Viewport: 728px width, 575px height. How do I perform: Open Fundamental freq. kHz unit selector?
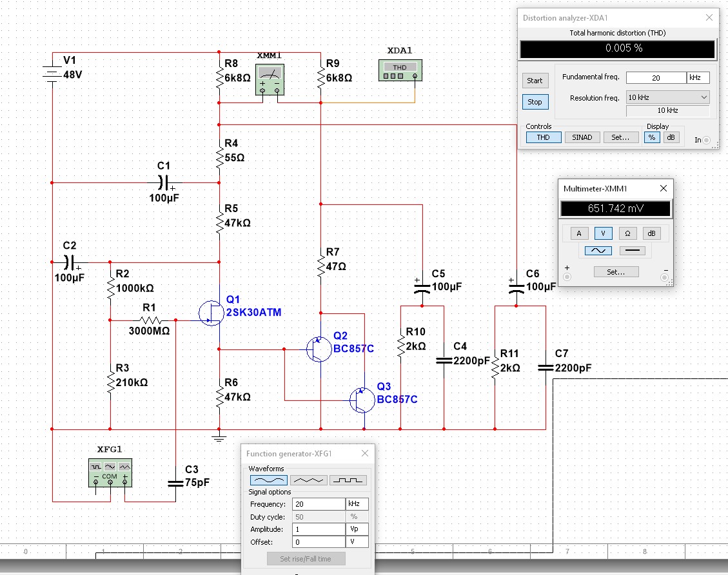[698, 77]
